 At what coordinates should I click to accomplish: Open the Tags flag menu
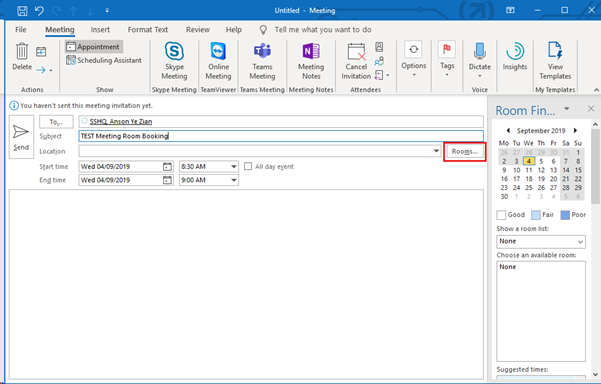pyautogui.click(x=447, y=59)
